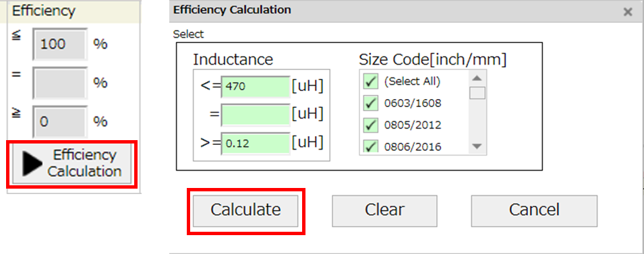Start the calculation with the Calculate button

(x=245, y=210)
